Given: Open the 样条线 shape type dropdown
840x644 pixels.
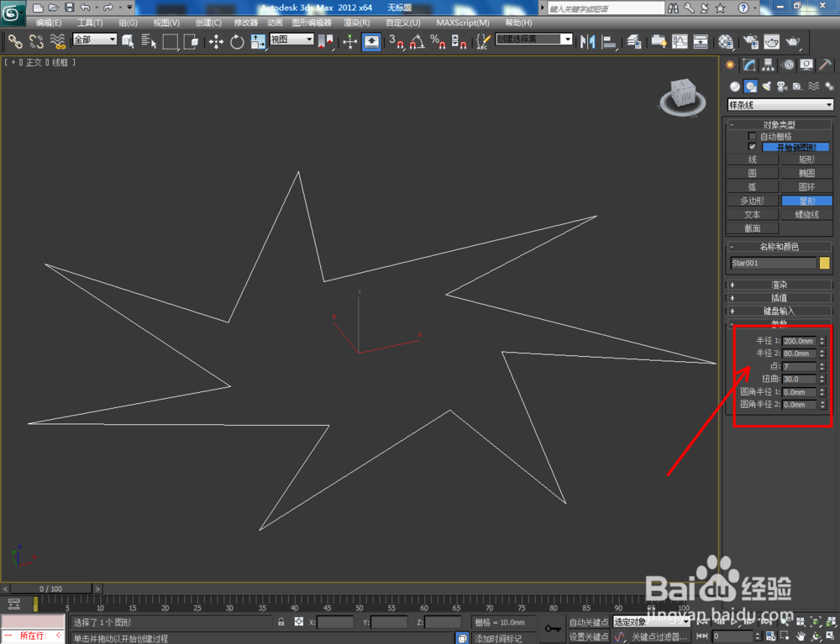Looking at the screenshot, I should pyautogui.click(x=780, y=105).
